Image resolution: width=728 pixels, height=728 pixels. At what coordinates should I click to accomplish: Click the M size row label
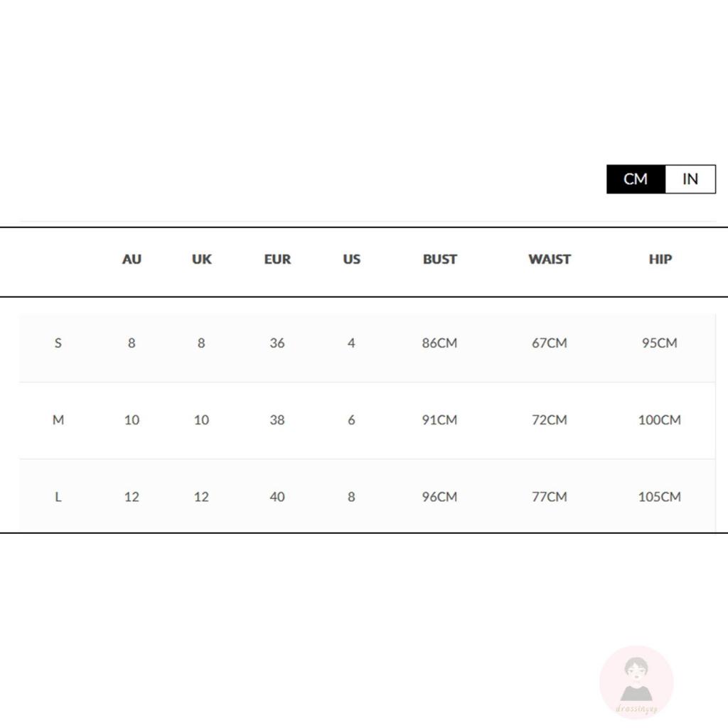click(x=58, y=420)
